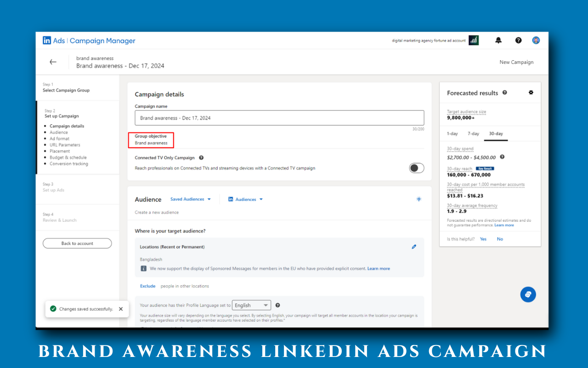Click the audience lightbulb tips icon

418,199
